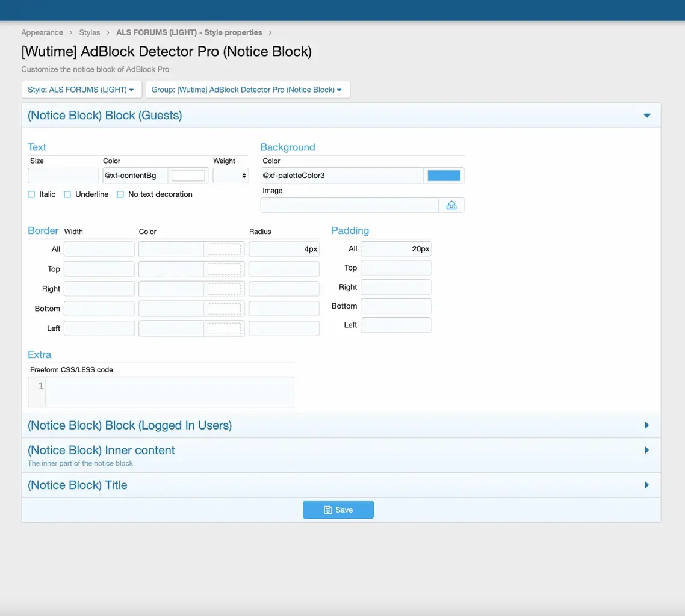Open the Group selector dropdown
Image resolution: width=685 pixels, height=616 pixels.
(247, 90)
